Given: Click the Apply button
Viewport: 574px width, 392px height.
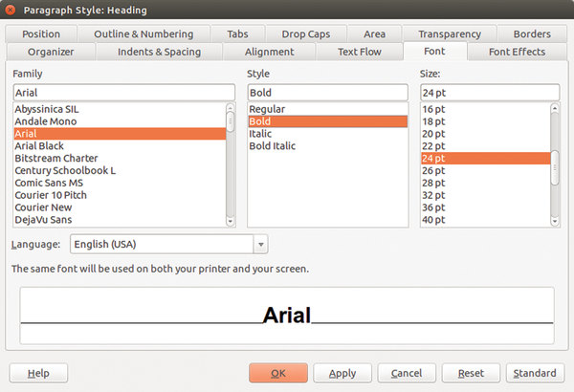Looking at the screenshot, I should point(342,373).
